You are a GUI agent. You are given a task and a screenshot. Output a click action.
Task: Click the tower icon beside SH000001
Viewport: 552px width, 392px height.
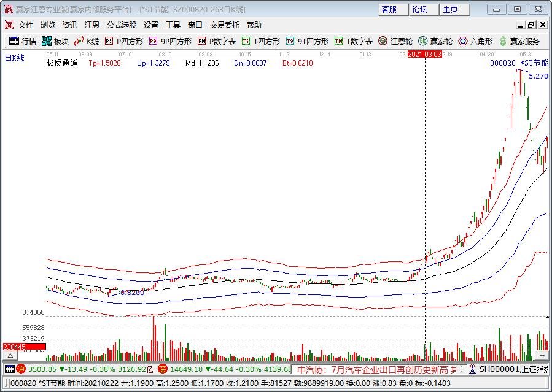[472, 369]
